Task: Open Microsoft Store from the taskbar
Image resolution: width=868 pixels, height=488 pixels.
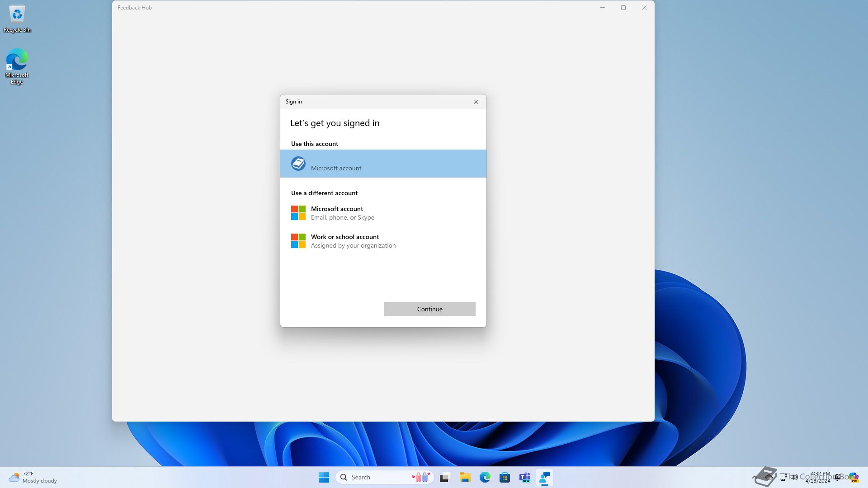Action: tap(505, 477)
